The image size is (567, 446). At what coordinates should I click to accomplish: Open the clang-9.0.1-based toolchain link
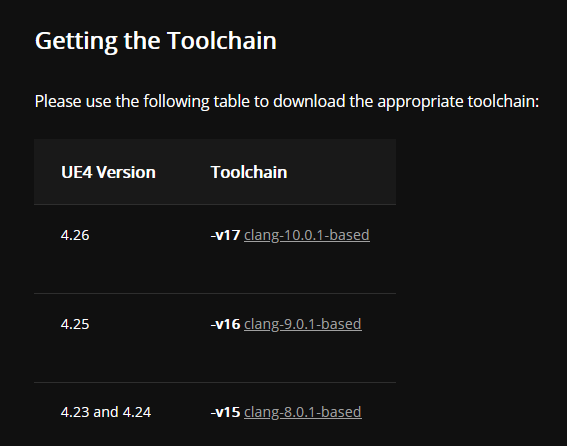pos(303,324)
